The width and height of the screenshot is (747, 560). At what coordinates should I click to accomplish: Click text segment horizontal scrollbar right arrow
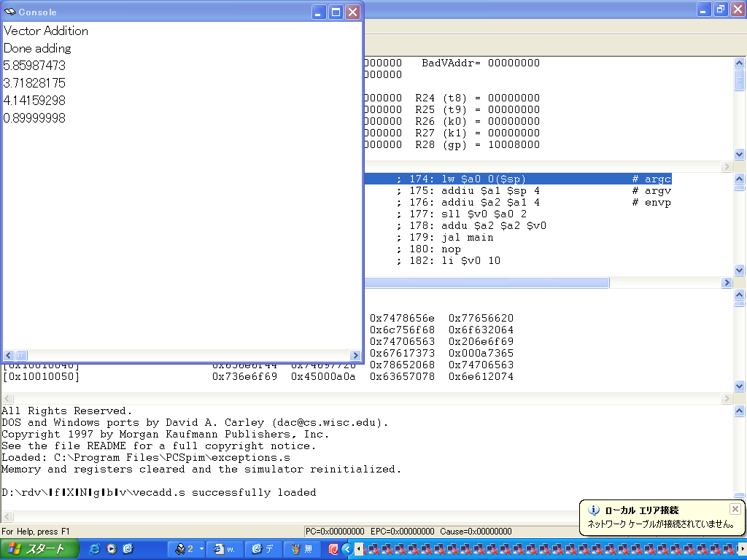click(727, 283)
